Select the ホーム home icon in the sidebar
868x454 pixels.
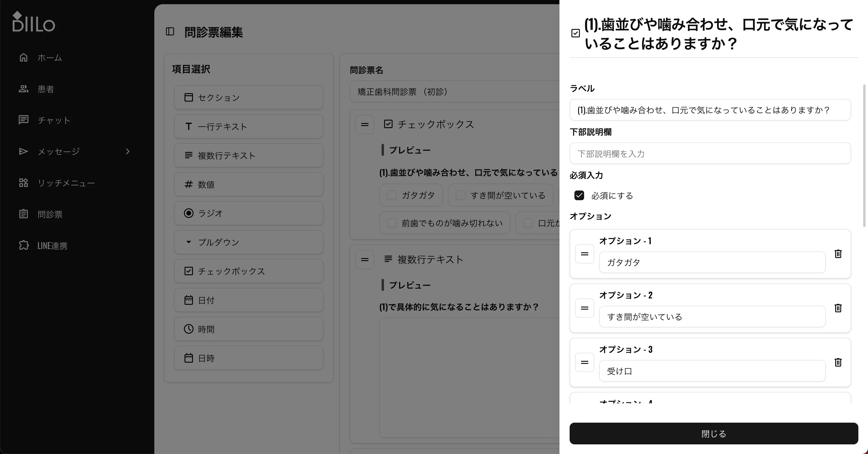[24, 57]
